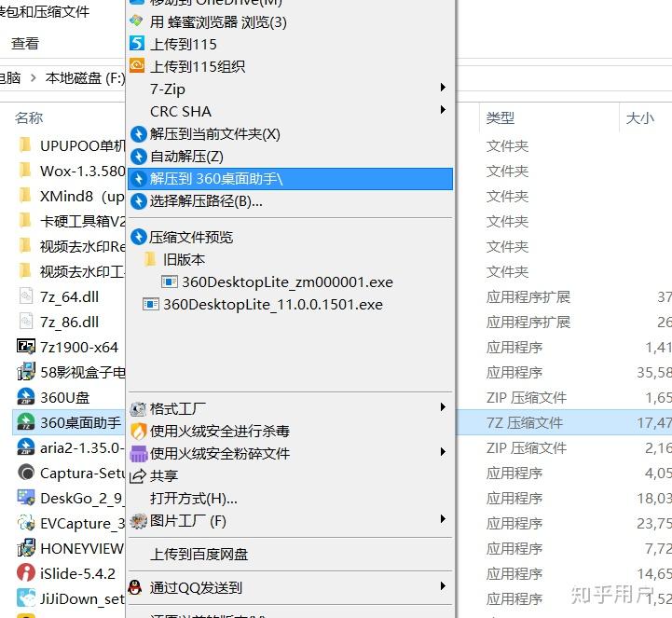Open the 查看 ribbon tab
The height and width of the screenshot is (618, 672).
tap(25, 43)
